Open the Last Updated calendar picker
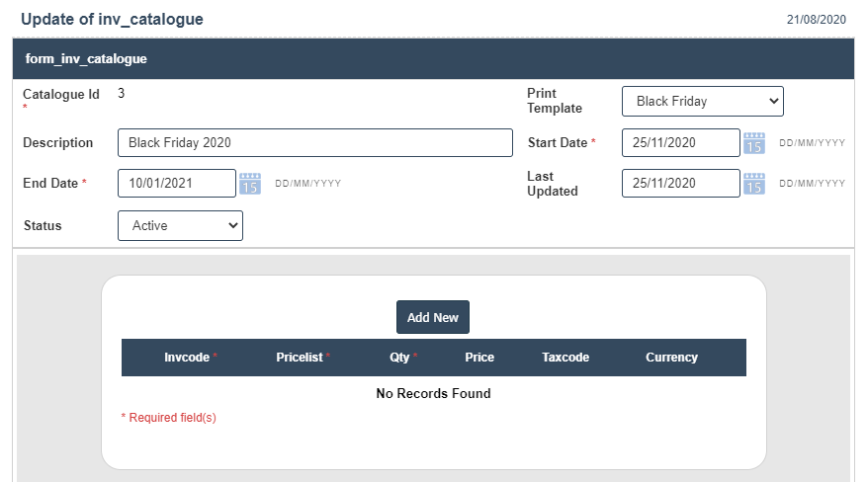The height and width of the screenshot is (482, 868). click(754, 184)
